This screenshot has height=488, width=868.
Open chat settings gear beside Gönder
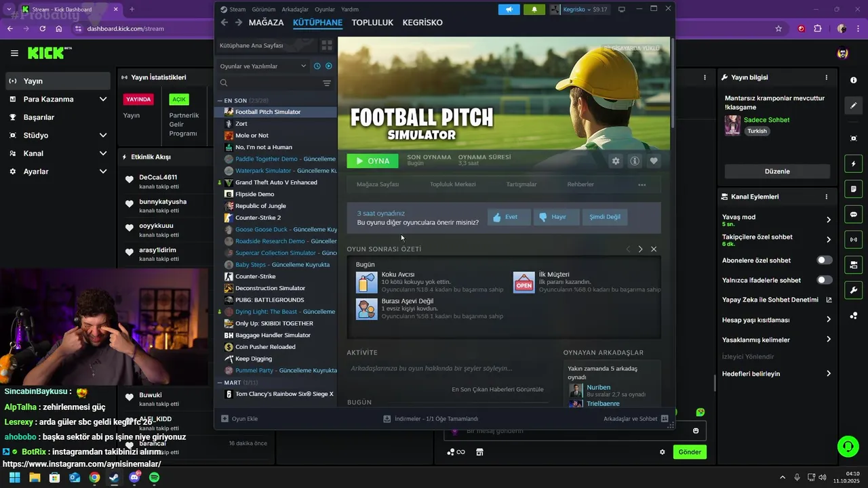[663, 452]
